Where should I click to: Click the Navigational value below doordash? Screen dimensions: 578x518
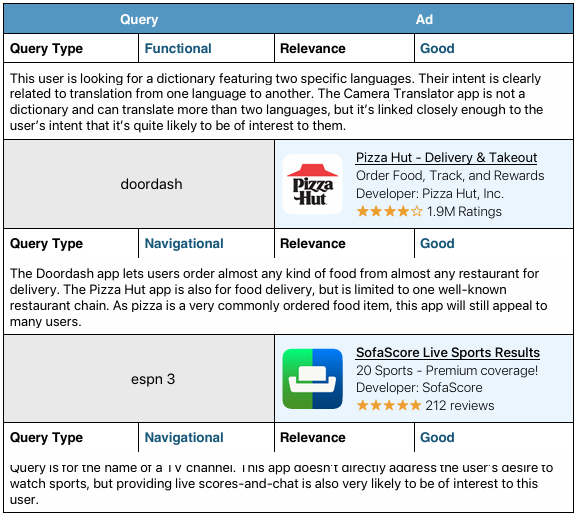pyautogui.click(x=184, y=243)
